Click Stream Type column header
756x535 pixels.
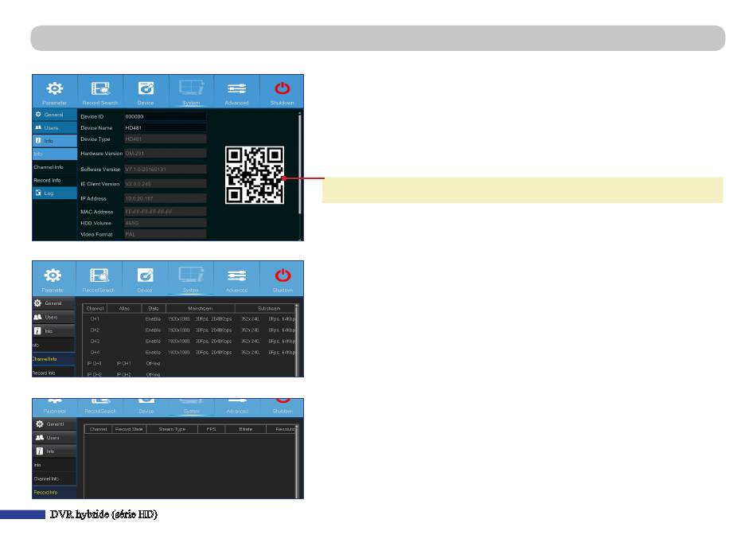coord(172,429)
